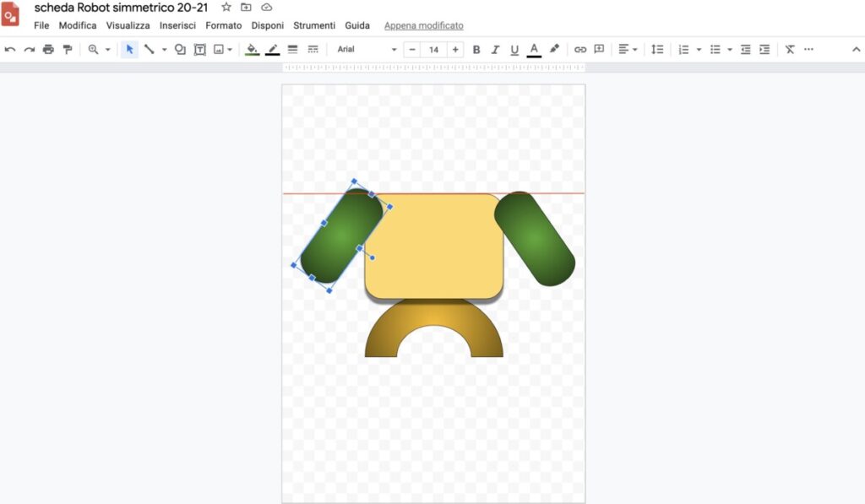Viewport: 865px width, 504px height.
Task: Select the shape tool icon
Action: (180, 50)
